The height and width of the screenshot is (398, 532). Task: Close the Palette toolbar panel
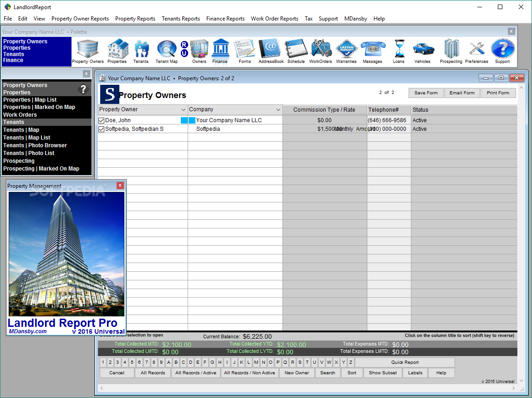(512, 31)
